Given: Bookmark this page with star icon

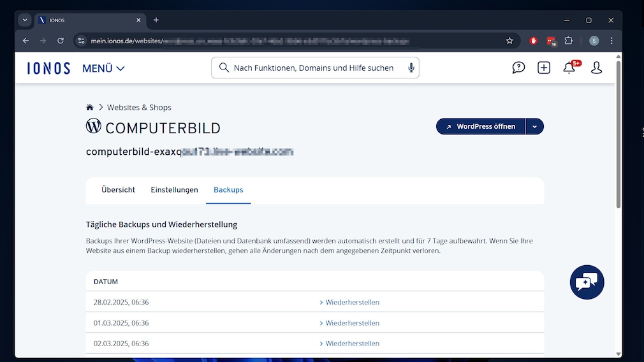Looking at the screenshot, I should [x=509, y=41].
